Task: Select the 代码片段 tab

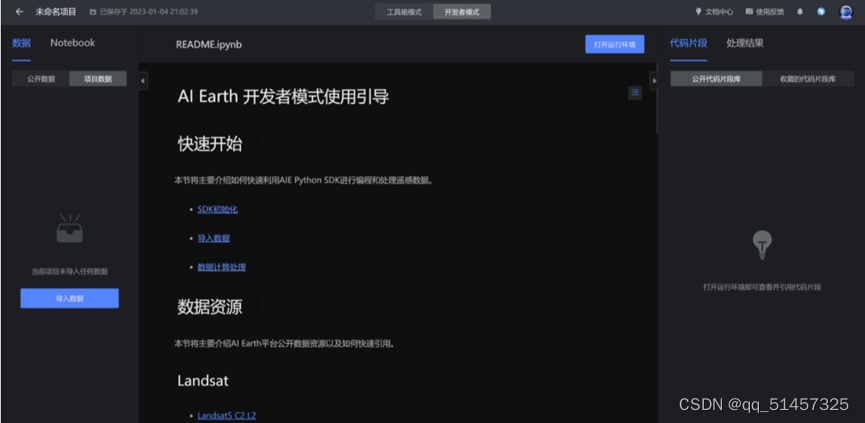Action: (x=688, y=43)
